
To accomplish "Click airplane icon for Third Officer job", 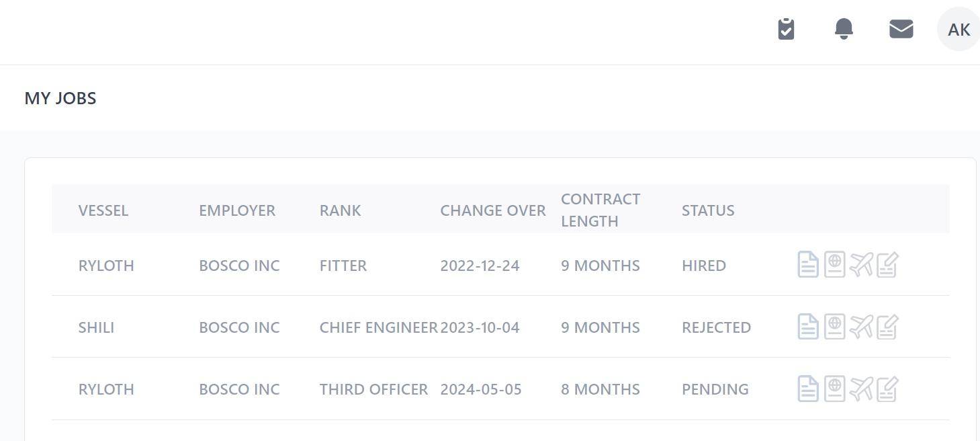I will coord(861,389).
